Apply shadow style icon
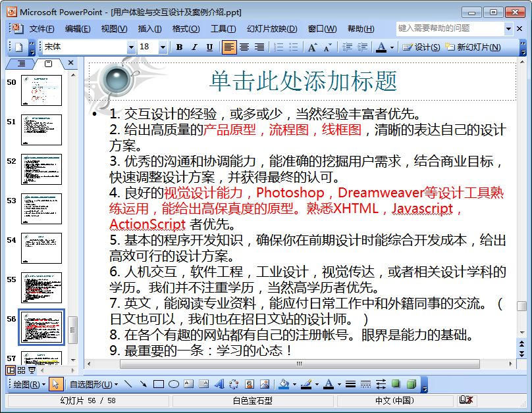Viewport: 532px width, 413px height. [x=396, y=384]
